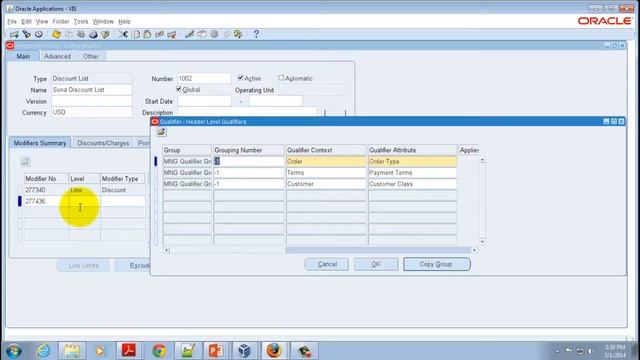The width and height of the screenshot is (640, 360).
Task: Click the Line Limits button
Action: tap(83, 265)
